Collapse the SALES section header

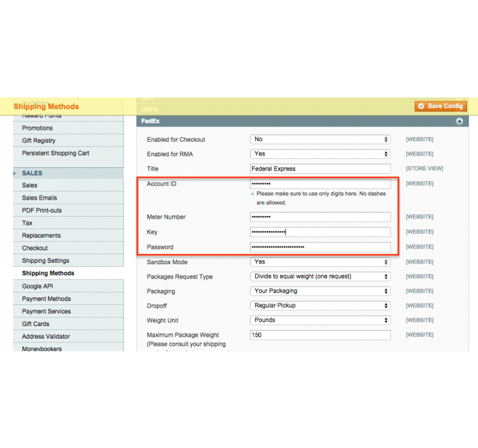69,173
